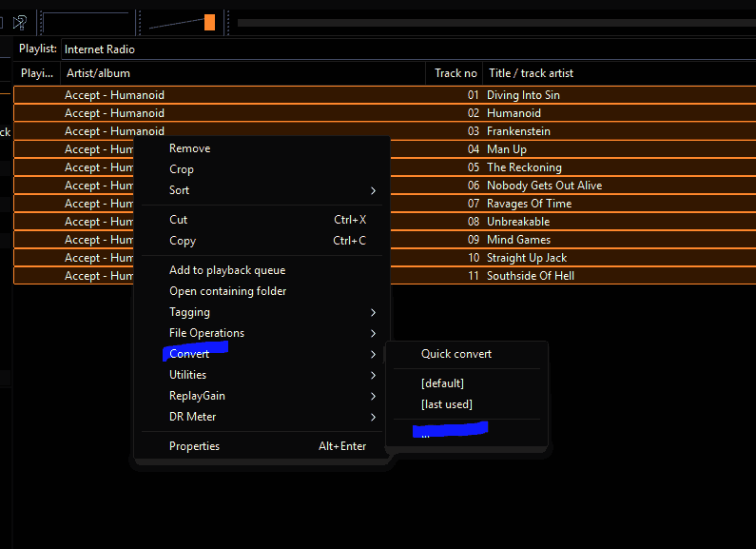Select The Reckoning track title
This screenshot has height=549, width=756.
click(x=524, y=167)
